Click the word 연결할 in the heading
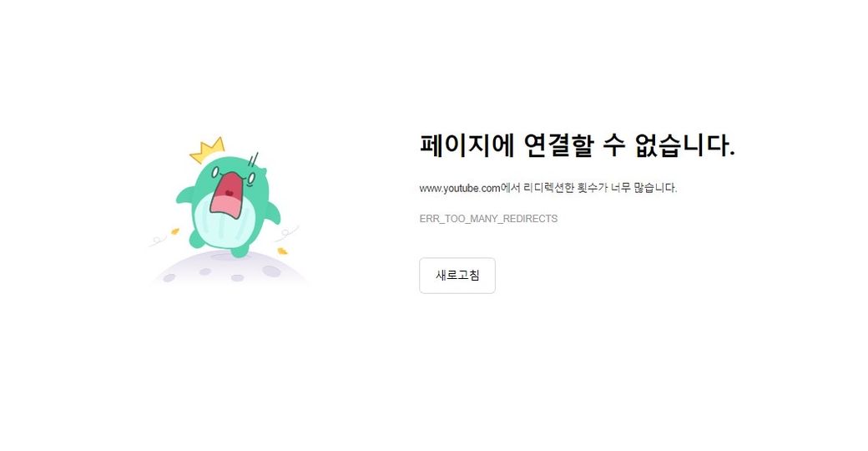Screen dimensions: 868x451 point(558,145)
